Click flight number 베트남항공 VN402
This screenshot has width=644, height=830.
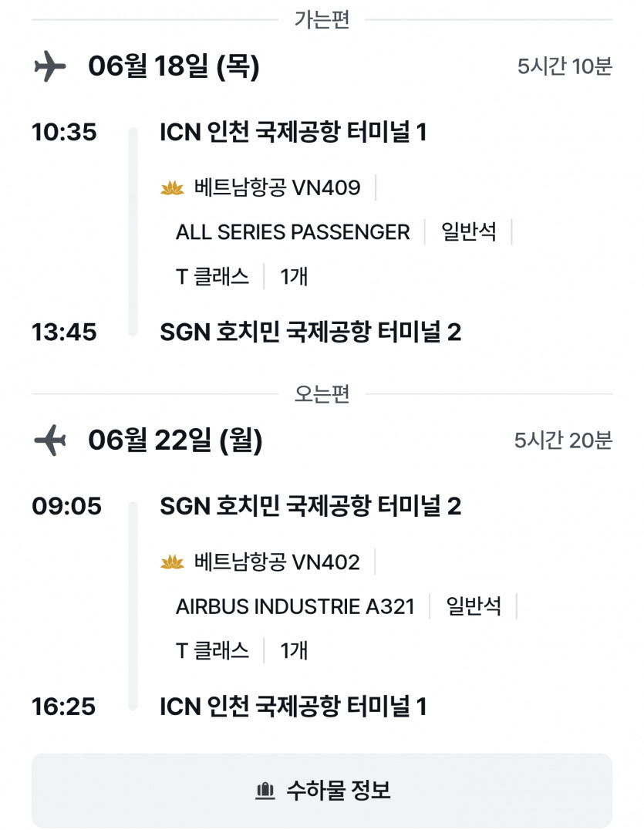(277, 563)
